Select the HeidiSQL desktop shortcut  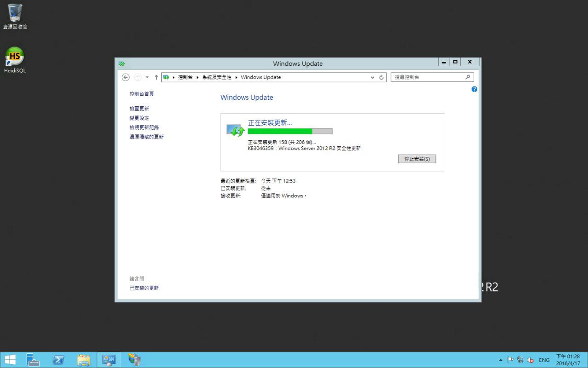point(15,60)
